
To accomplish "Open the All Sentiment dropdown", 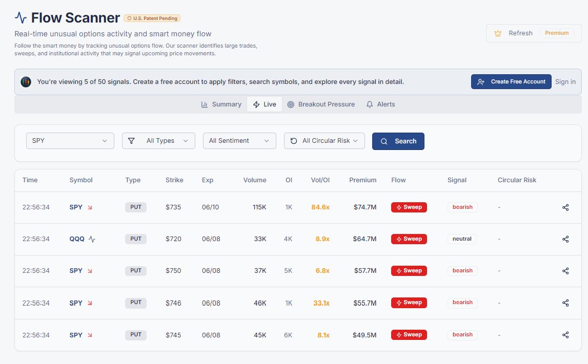I will click(239, 141).
